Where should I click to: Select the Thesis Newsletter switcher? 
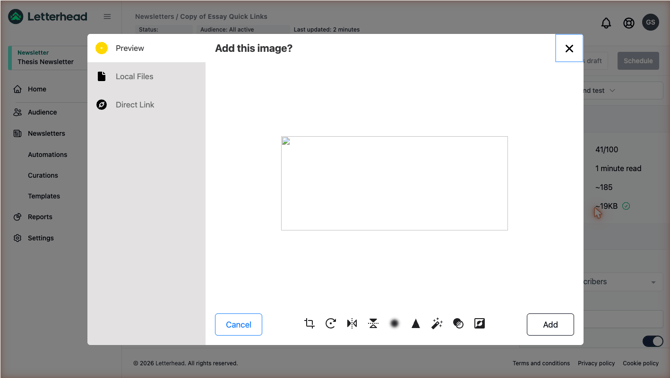click(47, 57)
